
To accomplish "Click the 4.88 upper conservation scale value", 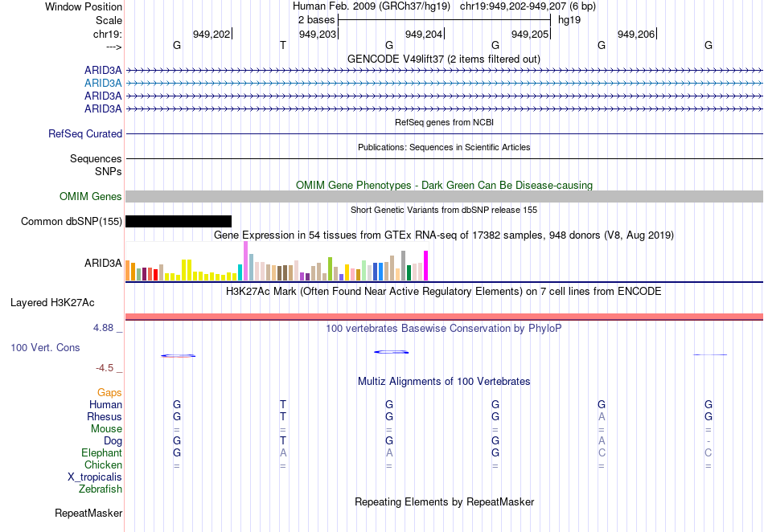I will 103,328.
